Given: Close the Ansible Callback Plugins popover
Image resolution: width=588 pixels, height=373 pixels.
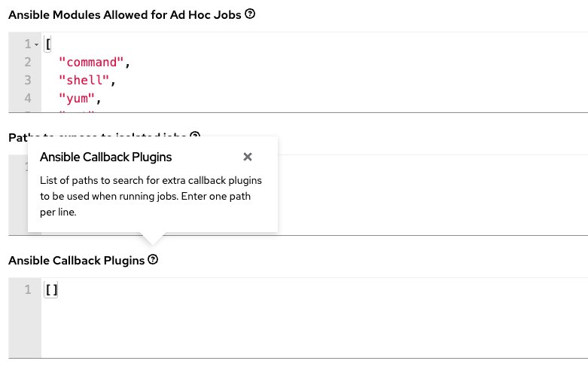Looking at the screenshot, I should pos(248,157).
